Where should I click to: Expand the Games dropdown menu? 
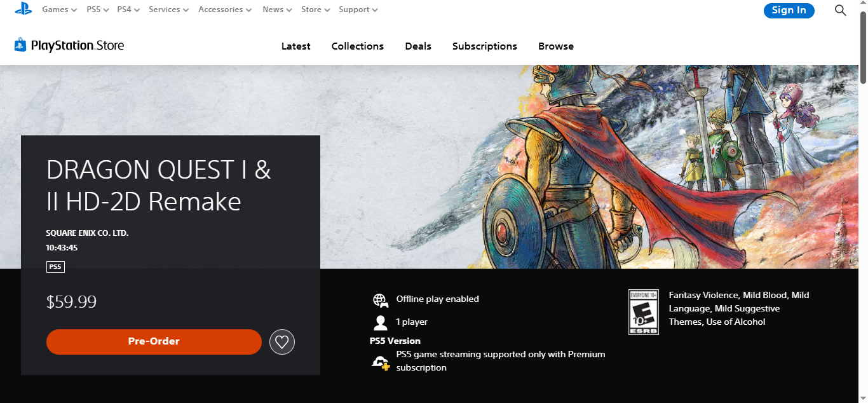(59, 10)
